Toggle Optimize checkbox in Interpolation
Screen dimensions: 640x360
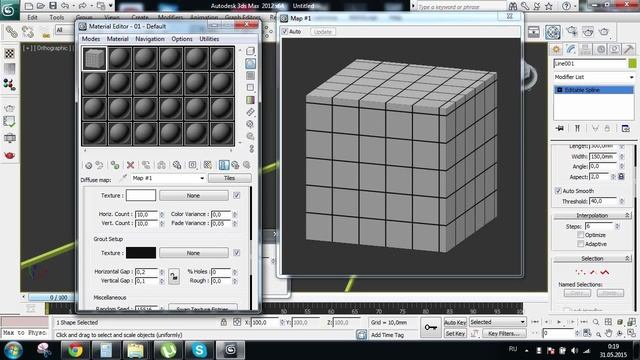[580, 235]
